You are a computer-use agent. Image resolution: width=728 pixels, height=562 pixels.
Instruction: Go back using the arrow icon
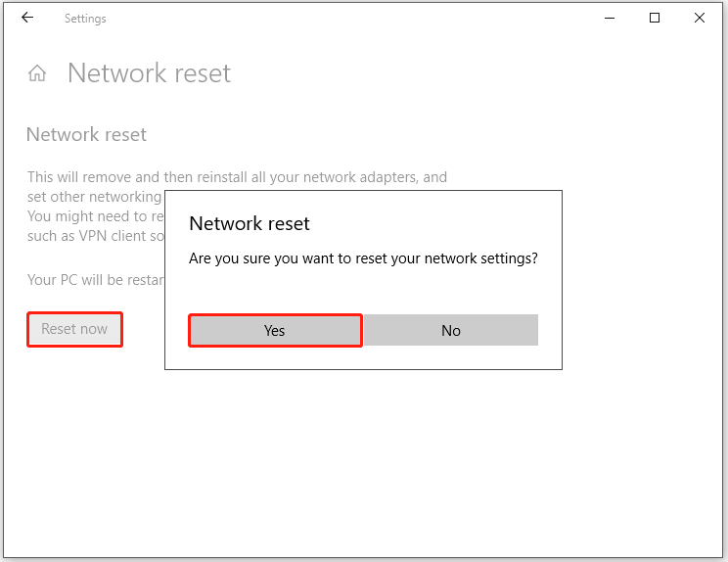click(x=27, y=18)
